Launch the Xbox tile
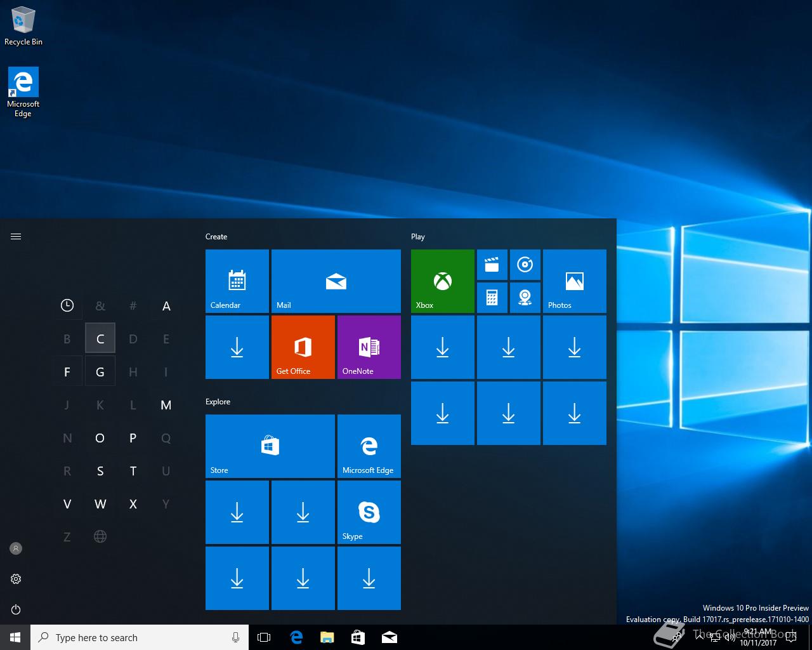Viewport: 812px width, 650px height. pos(443,281)
